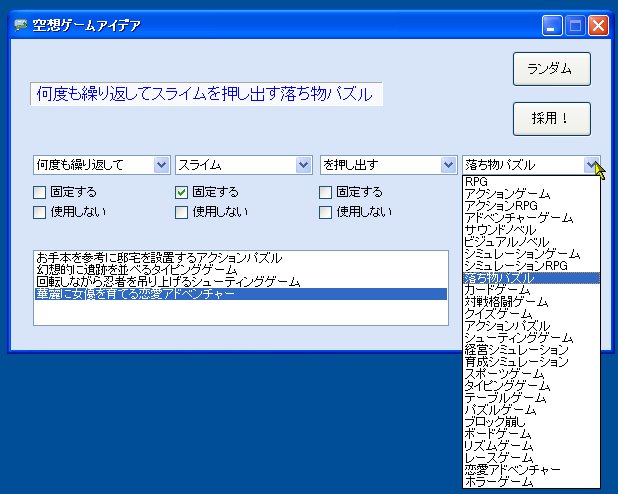
Task: Select saved idea お手本を参考に邸宅を設置するアクションパズル
Action: click(241, 258)
